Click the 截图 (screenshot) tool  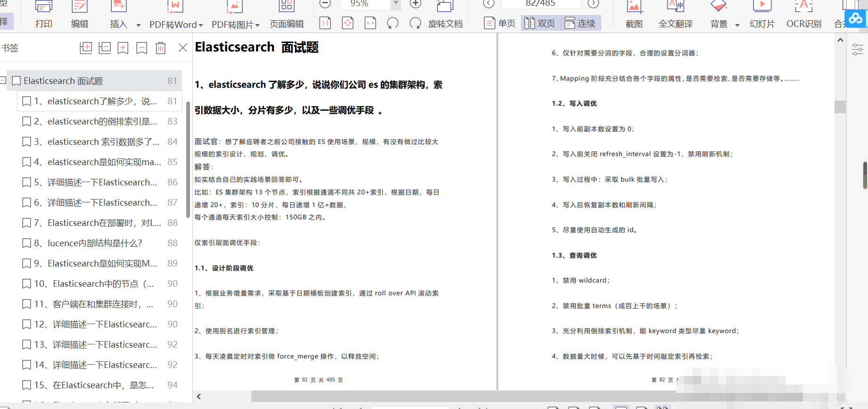pos(634,15)
